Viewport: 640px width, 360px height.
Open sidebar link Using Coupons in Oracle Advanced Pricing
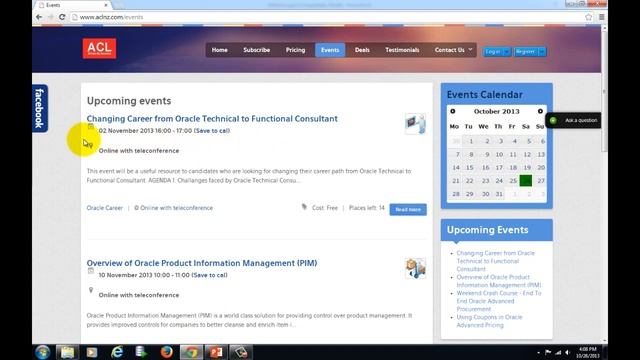pos(489,321)
